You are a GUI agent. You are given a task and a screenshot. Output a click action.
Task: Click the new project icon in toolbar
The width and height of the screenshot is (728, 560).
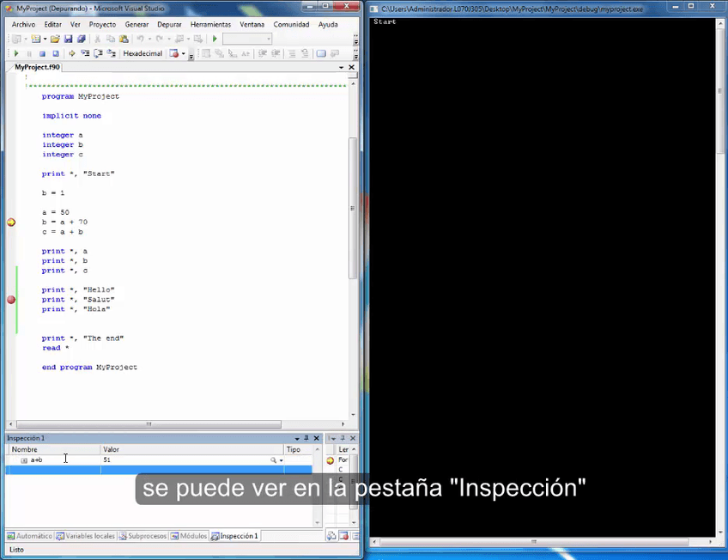(x=16, y=39)
